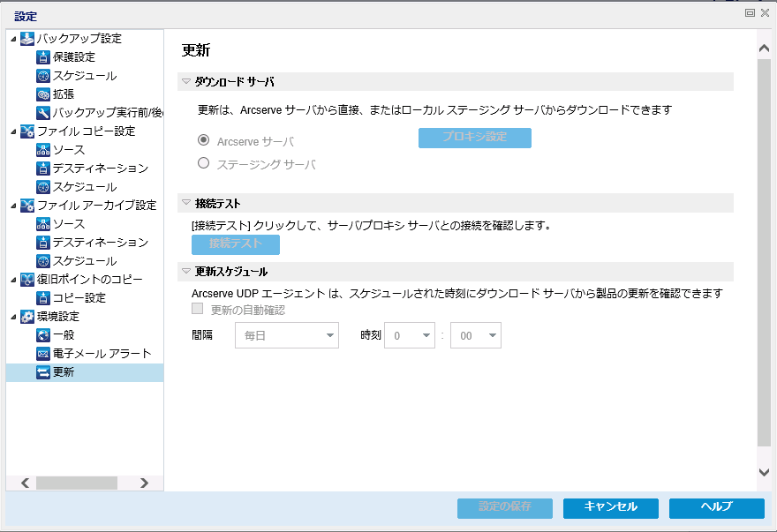777x532 pixels.
Task: Click the tree panel horizontal scrollbar right arrow
Action: (x=144, y=483)
